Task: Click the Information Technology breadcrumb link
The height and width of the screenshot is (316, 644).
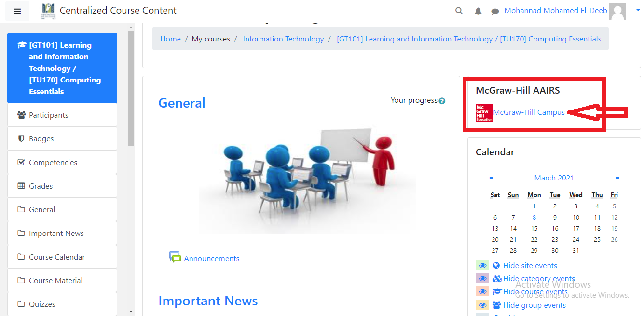Action: 283,39
